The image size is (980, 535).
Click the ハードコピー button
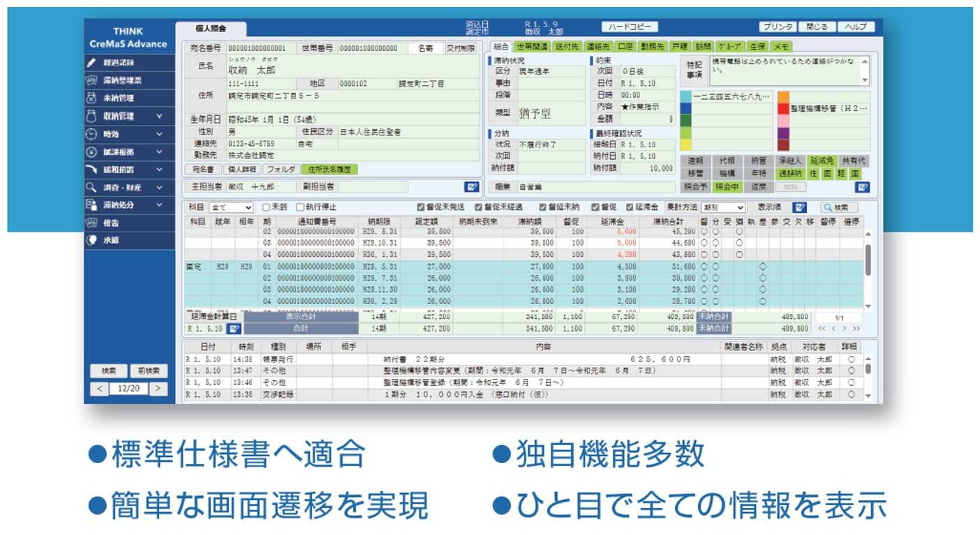tap(629, 27)
